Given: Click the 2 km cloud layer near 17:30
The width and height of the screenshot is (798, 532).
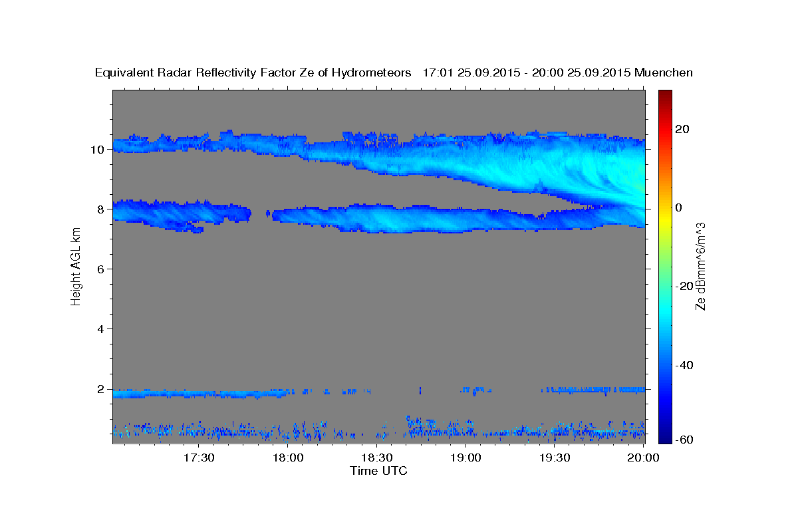Looking at the screenshot, I should point(199,394).
